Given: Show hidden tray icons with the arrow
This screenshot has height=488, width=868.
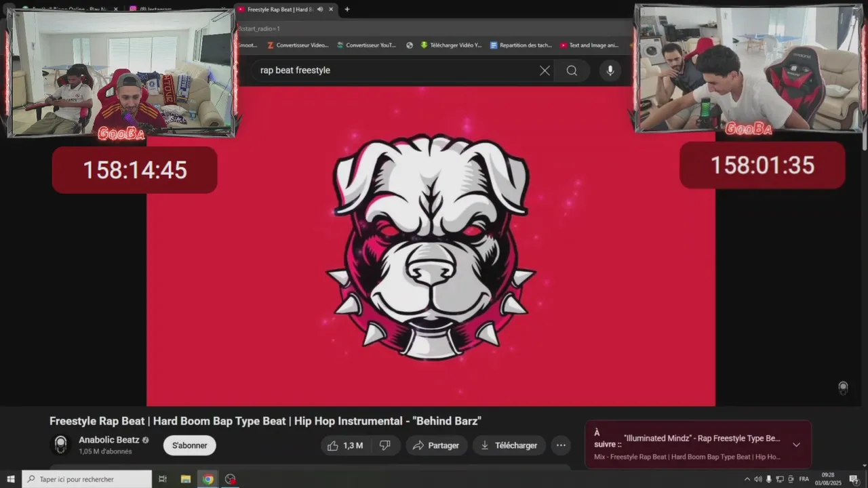Looking at the screenshot, I should click(747, 479).
